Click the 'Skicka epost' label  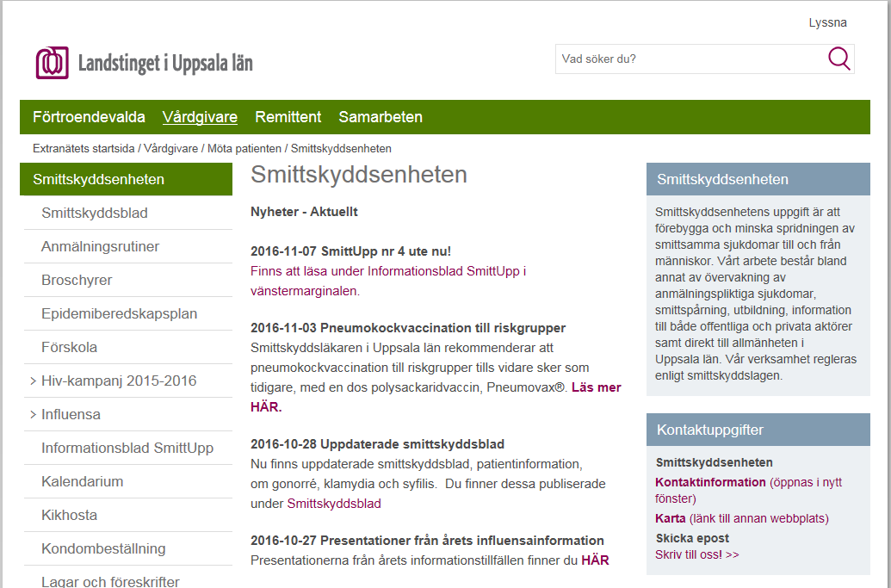(x=692, y=538)
